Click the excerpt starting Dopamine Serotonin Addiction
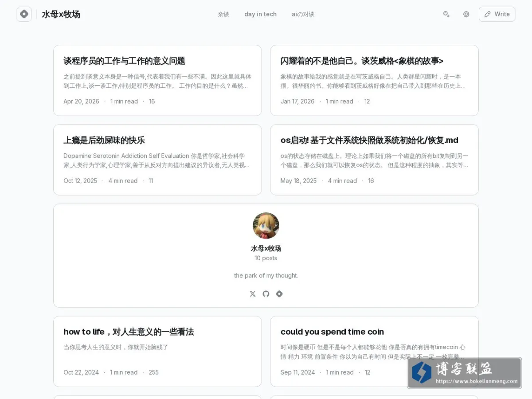The image size is (532, 399). (156, 160)
